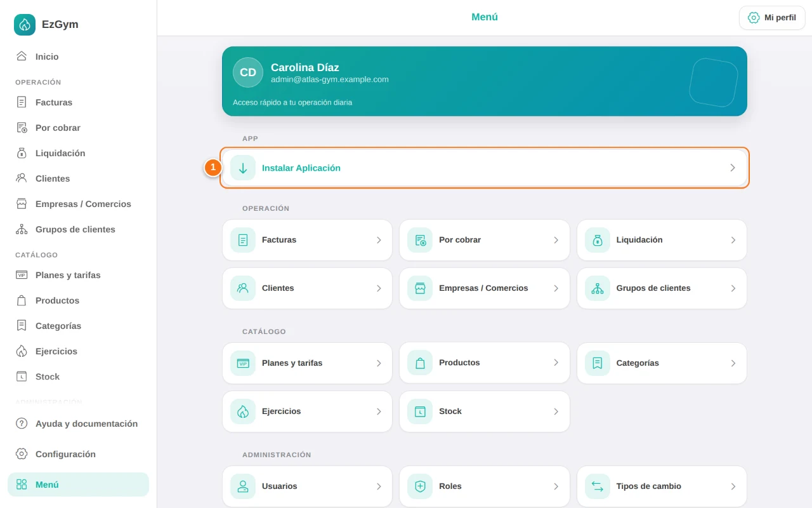Click the Clientes people icon in sidebar

[22, 178]
